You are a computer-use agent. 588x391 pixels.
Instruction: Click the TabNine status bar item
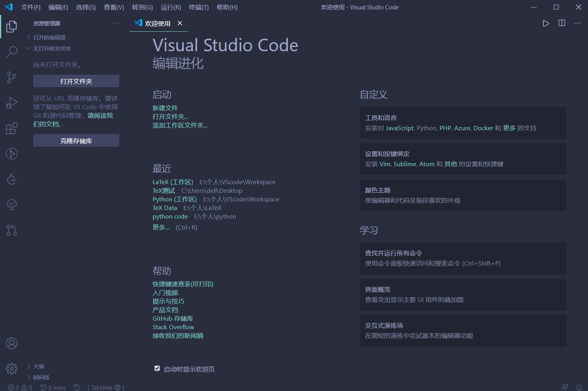coord(106,387)
